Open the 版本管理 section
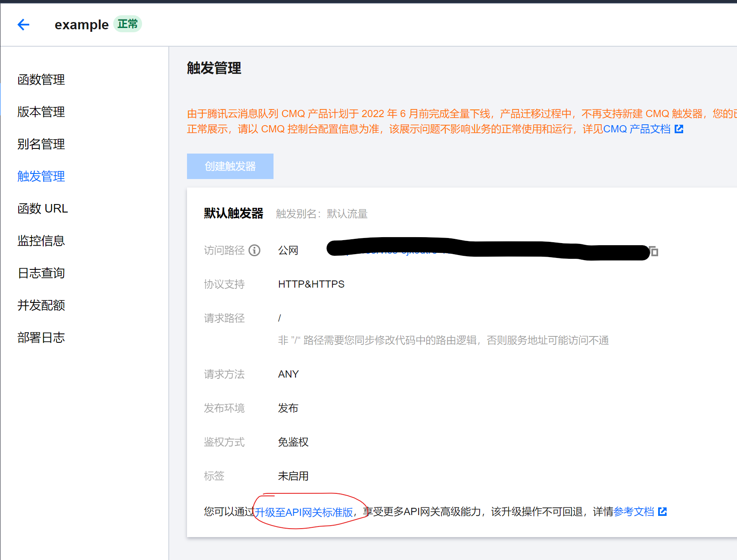 [x=41, y=112]
